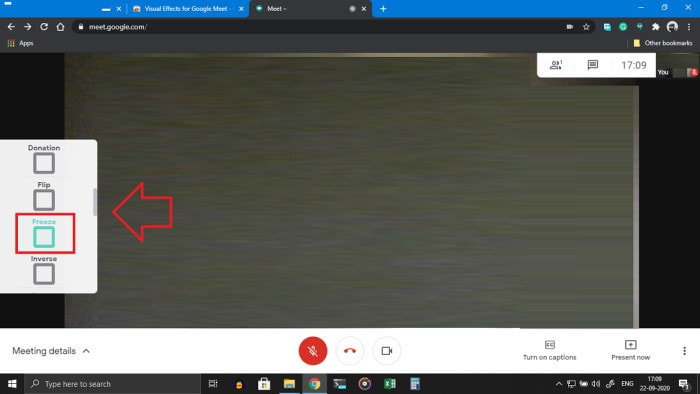Turn off the camera button
Viewport: 700px width, 394px height.
click(x=387, y=351)
